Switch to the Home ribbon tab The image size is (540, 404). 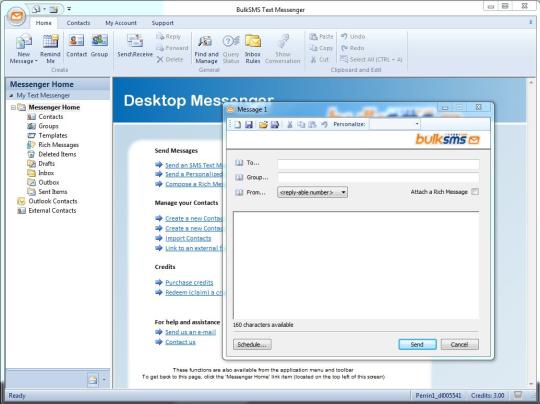click(x=43, y=23)
